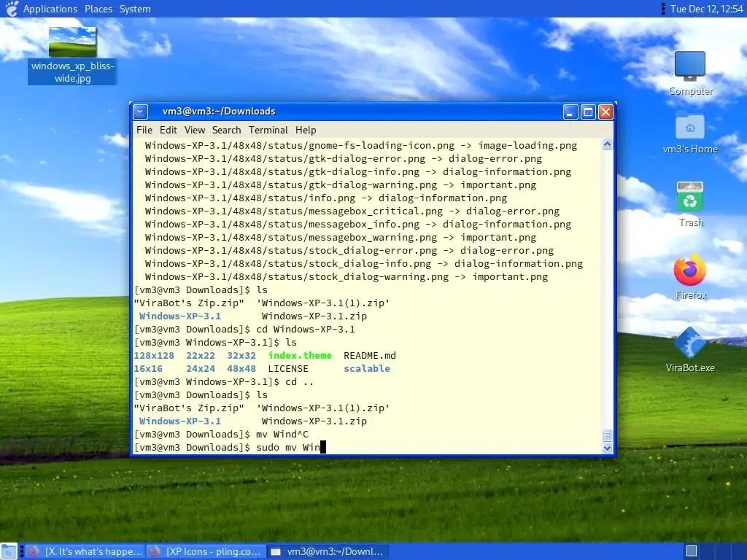Open the terminal File menu
The image size is (747, 560).
(x=144, y=130)
